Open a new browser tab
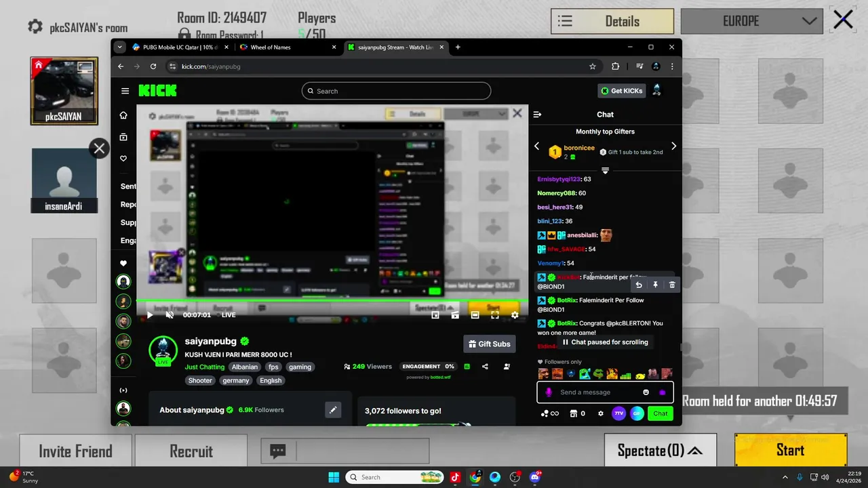This screenshot has width=868, height=488. pyautogui.click(x=458, y=47)
